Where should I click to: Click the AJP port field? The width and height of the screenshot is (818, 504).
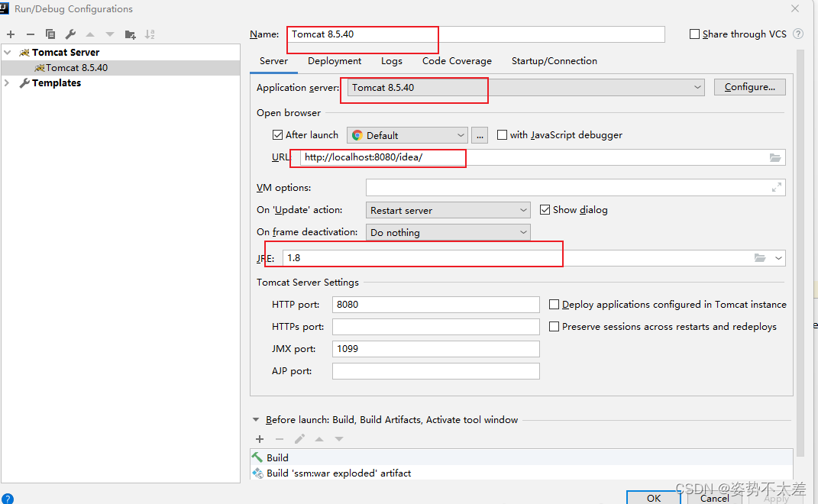[x=435, y=371]
